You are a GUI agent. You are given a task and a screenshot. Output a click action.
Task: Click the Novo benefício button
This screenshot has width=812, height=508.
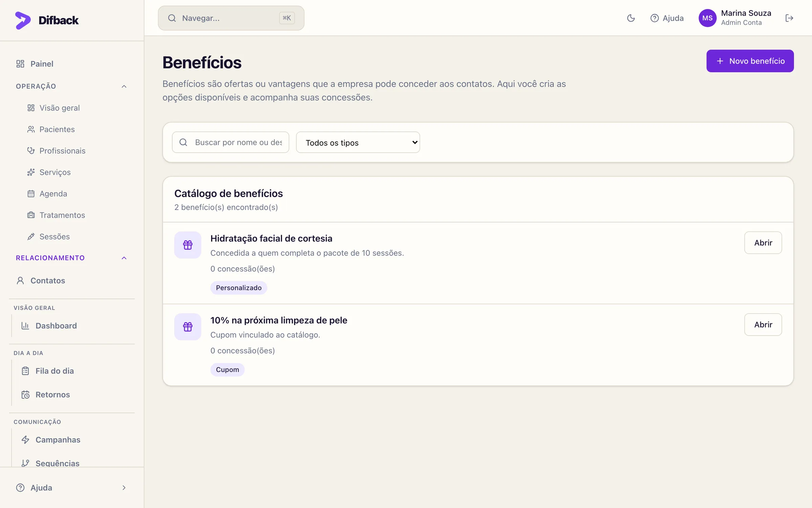tap(750, 61)
